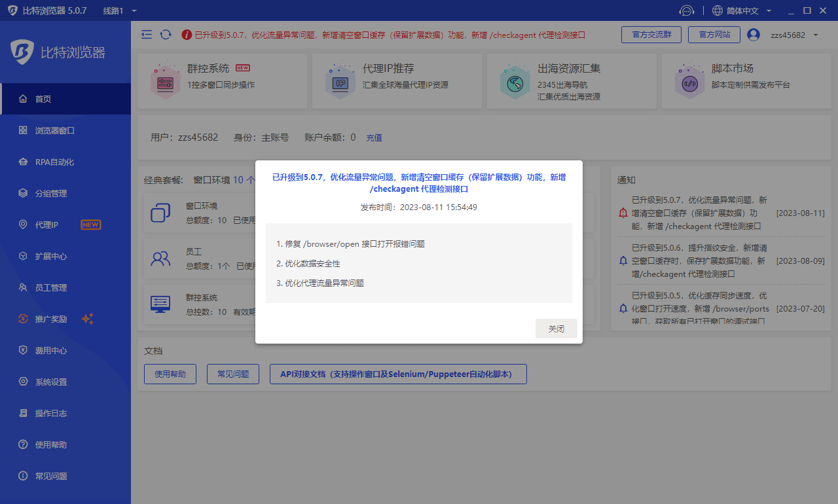Open the 群控系统 card icon
The height and width of the screenshot is (504, 838).
(x=165, y=81)
